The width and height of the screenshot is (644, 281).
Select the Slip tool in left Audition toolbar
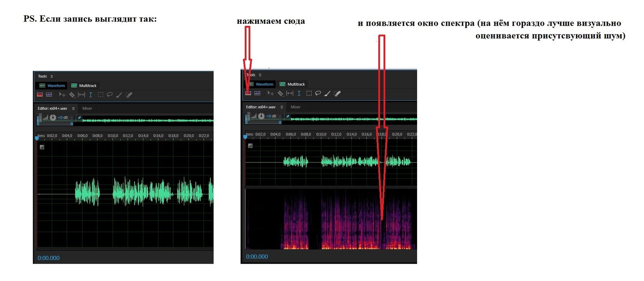(x=81, y=95)
